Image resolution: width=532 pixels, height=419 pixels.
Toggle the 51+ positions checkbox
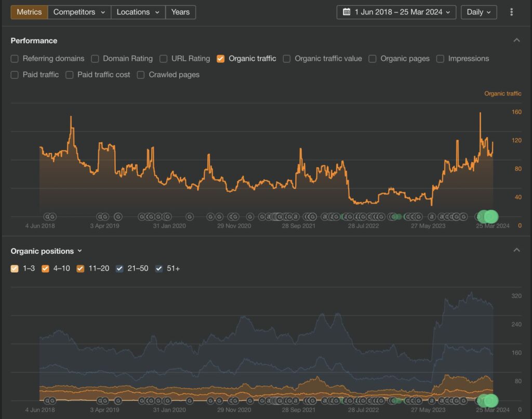click(159, 268)
